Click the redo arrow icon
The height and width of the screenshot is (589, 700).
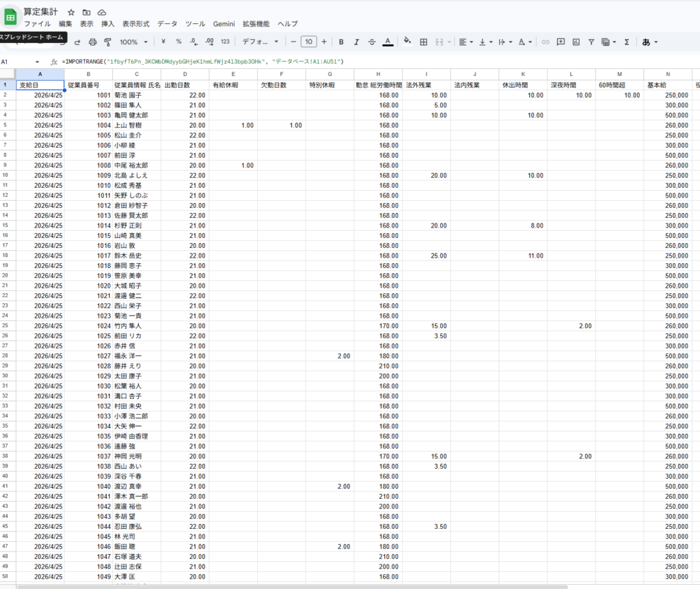(77, 42)
